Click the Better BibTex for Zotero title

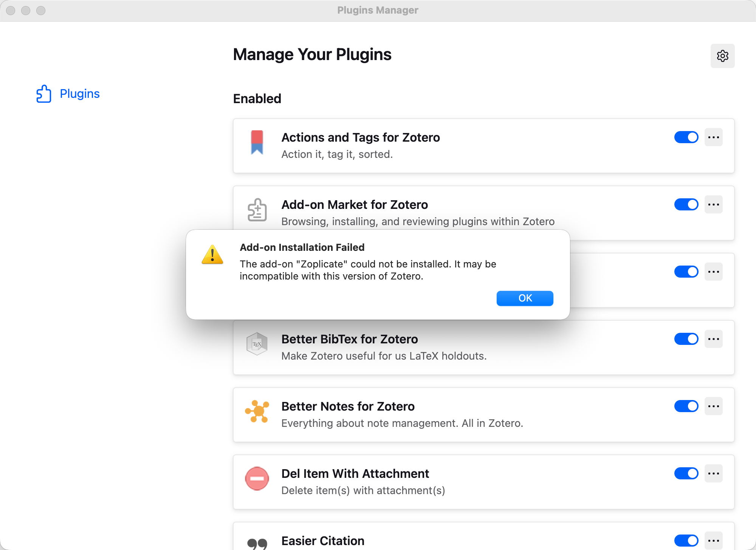[x=349, y=339]
